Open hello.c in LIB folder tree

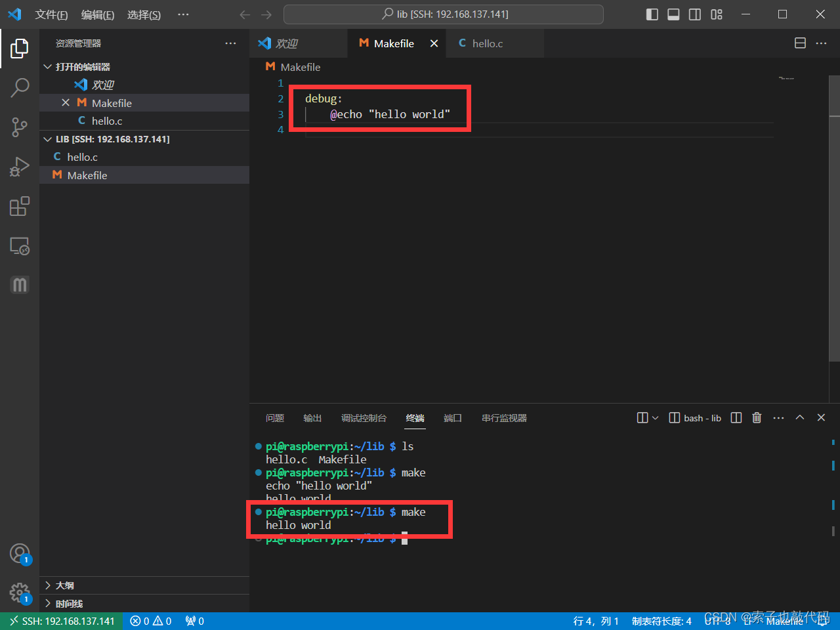pos(144,157)
